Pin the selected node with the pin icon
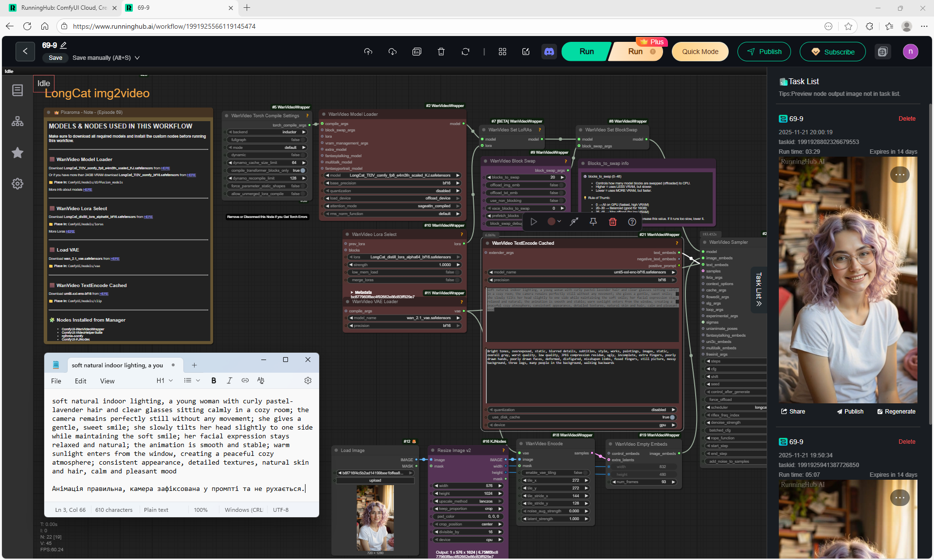This screenshot has height=560, width=934. (593, 222)
